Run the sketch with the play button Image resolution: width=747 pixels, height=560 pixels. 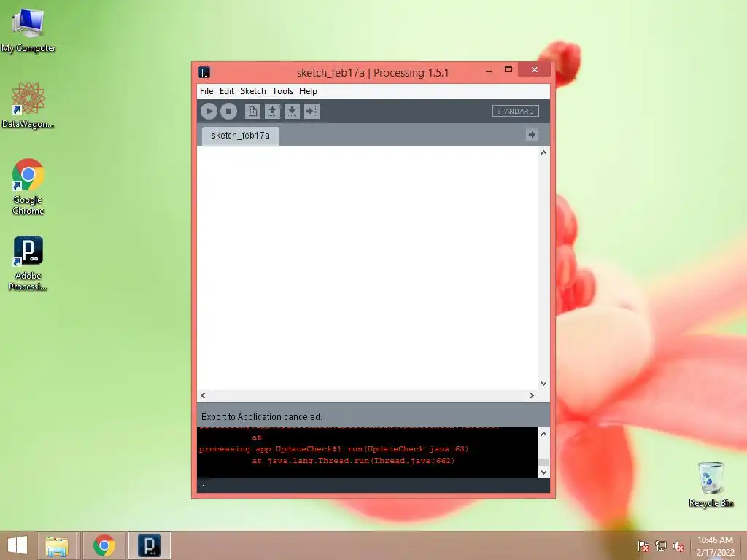[209, 112]
